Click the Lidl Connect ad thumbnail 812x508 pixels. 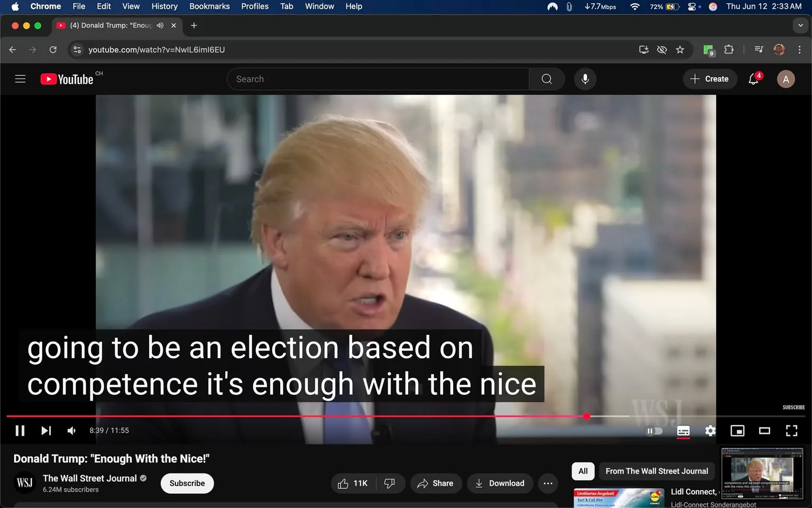pos(618,498)
